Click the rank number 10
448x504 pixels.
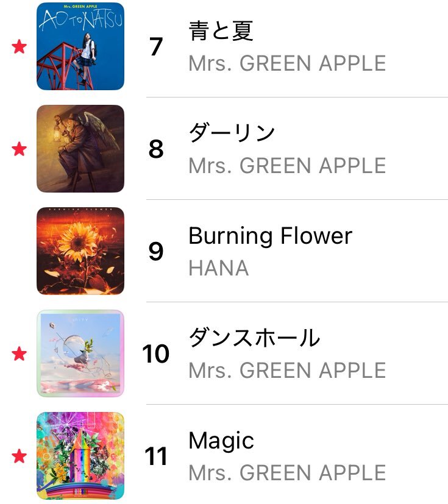click(156, 354)
